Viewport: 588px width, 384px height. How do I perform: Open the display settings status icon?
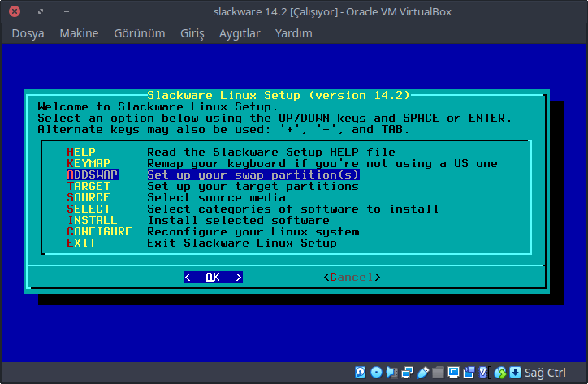pyautogui.click(x=453, y=373)
